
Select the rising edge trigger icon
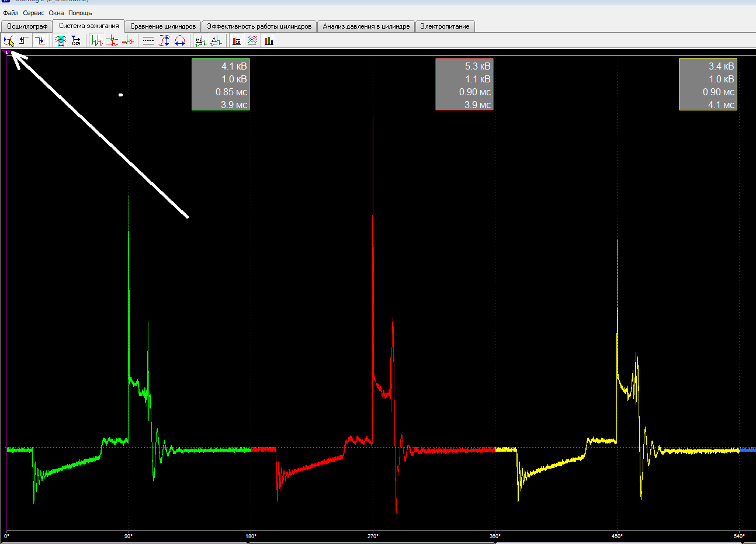pyautogui.click(x=24, y=41)
